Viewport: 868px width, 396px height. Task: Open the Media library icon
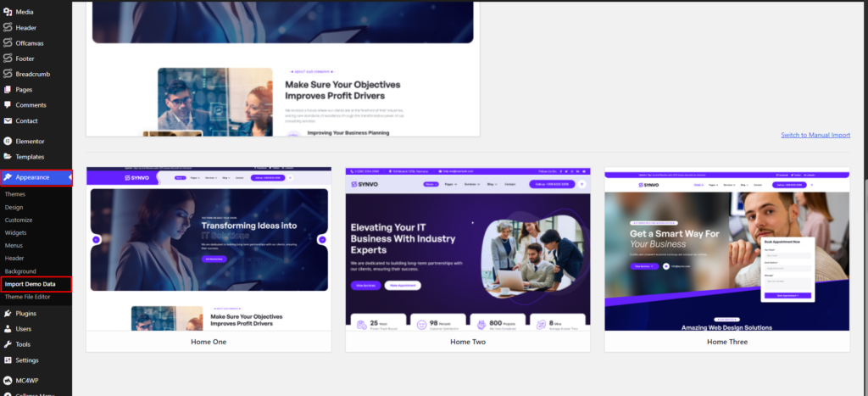(8, 12)
